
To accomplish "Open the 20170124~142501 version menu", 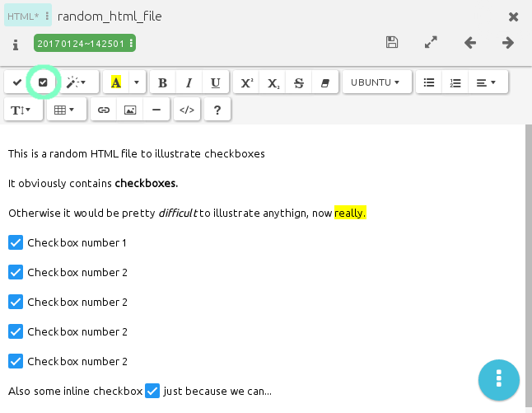I will click(x=85, y=43).
